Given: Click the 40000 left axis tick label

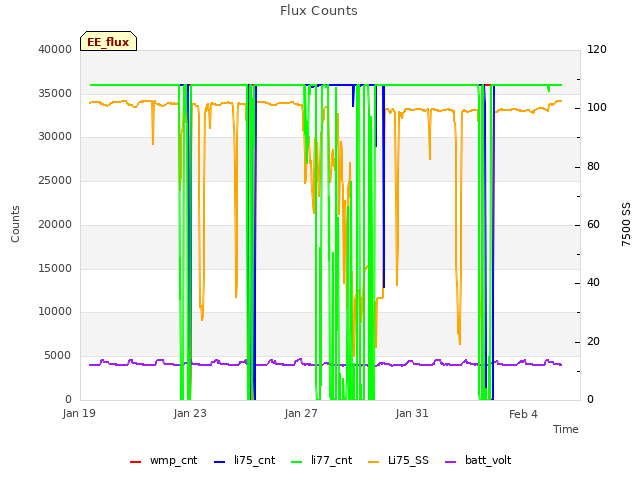Looking at the screenshot, I should point(55,49).
